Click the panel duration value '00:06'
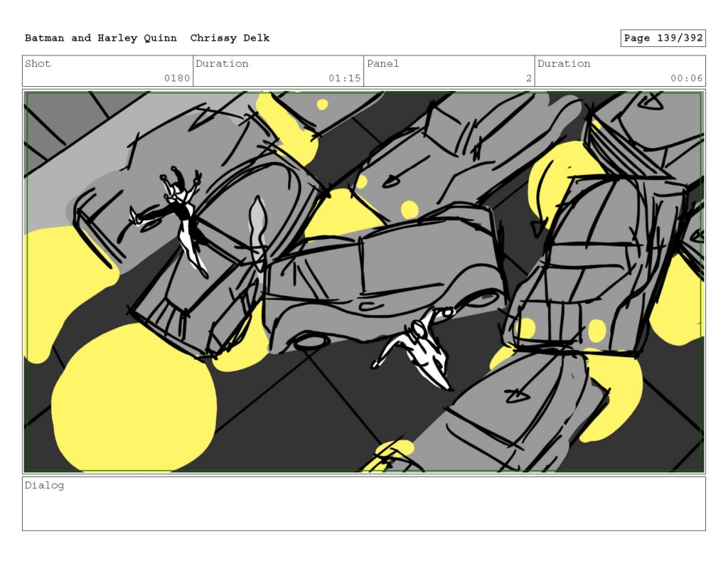 (x=686, y=78)
